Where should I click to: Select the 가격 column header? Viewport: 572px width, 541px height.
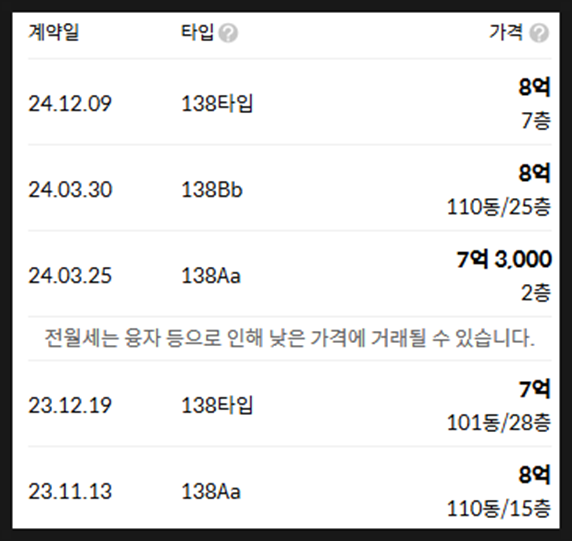[x=506, y=32]
